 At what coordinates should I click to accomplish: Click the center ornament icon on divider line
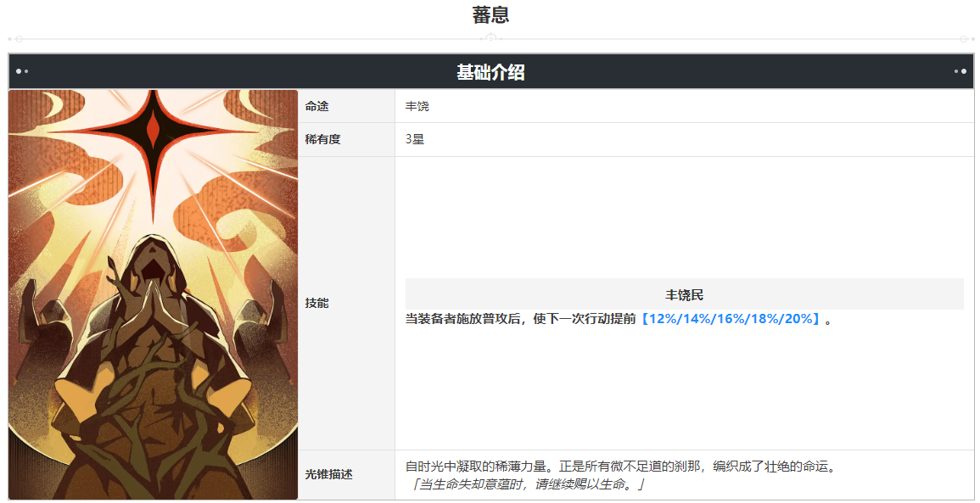tap(490, 38)
